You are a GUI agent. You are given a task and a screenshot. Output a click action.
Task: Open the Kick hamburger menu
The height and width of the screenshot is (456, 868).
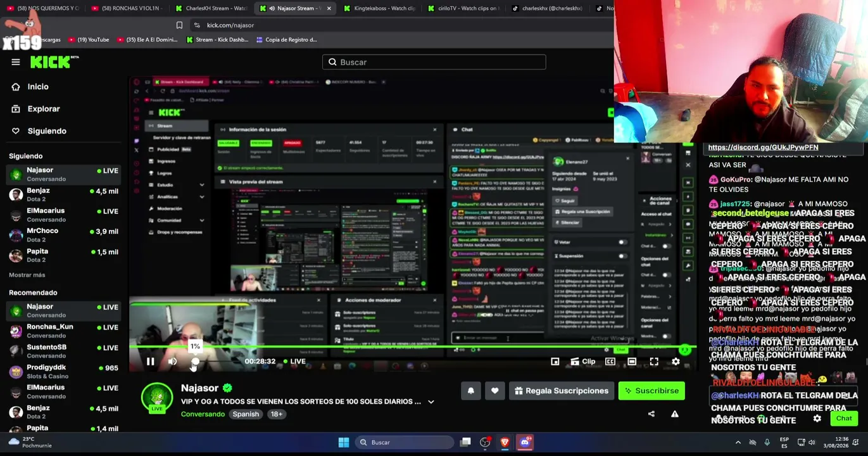16,62
